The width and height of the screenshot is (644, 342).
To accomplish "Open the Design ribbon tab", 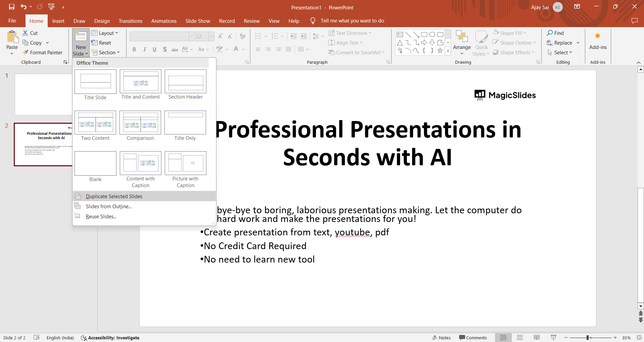I will click(102, 21).
